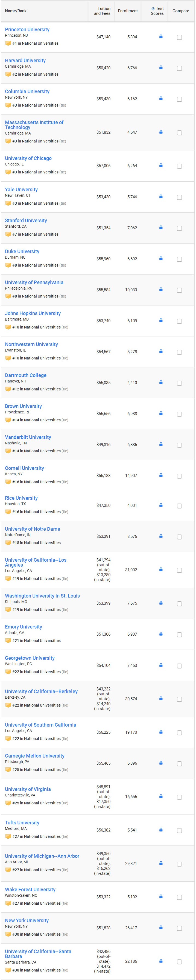This screenshot has height=980, width=196.
Task: Click the lock icon for Princeton University
Action: pyautogui.click(x=161, y=36)
